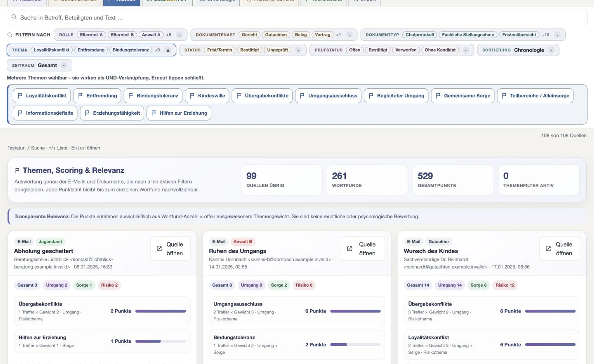The height and width of the screenshot is (364, 594).
Task: Toggle the Elternteil B role filter chip
Action: point(122,35)
